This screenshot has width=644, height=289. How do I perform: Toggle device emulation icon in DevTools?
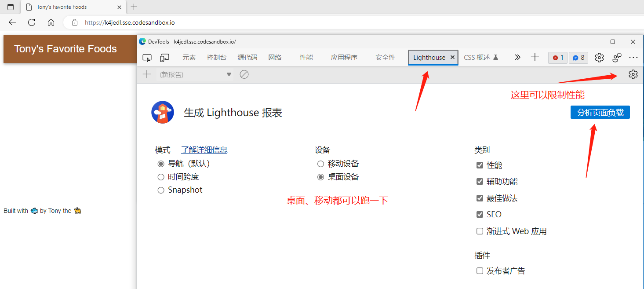(x=165, y=58)
